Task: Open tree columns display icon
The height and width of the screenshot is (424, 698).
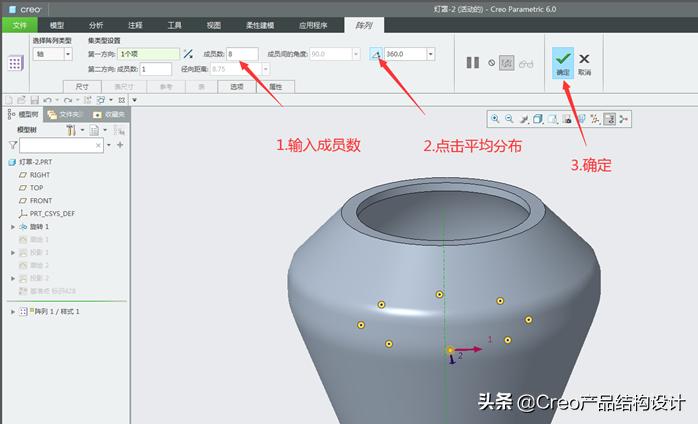Action: tap(94, 130)
